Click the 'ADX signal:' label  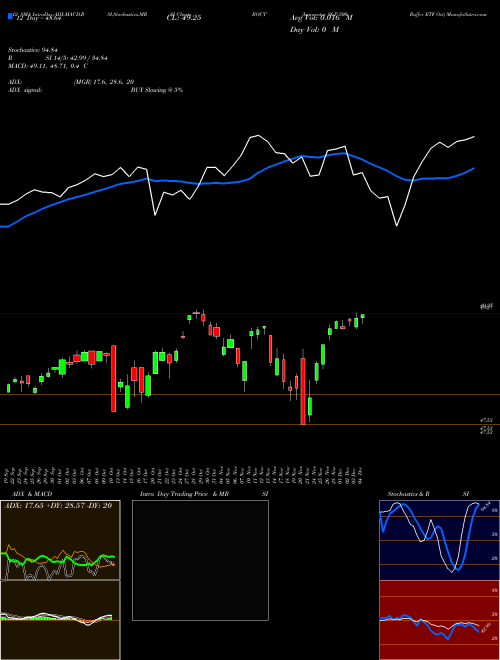(x=25, y=90)
